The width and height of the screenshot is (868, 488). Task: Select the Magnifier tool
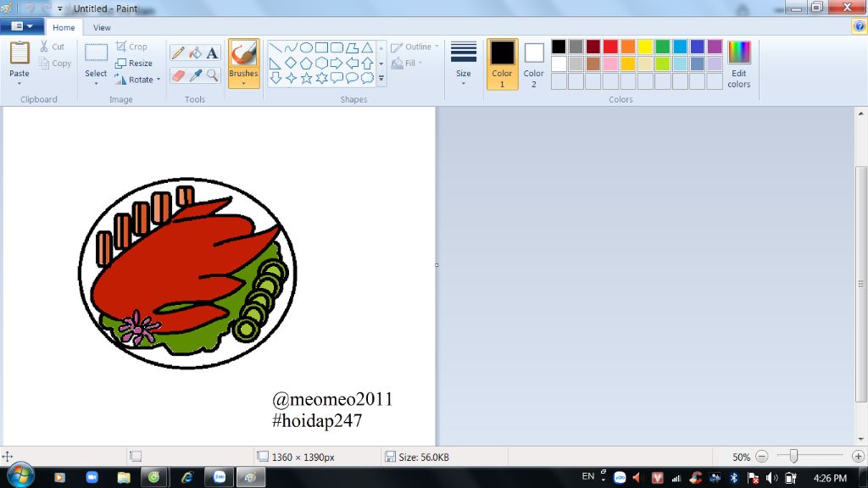(212, 75)
